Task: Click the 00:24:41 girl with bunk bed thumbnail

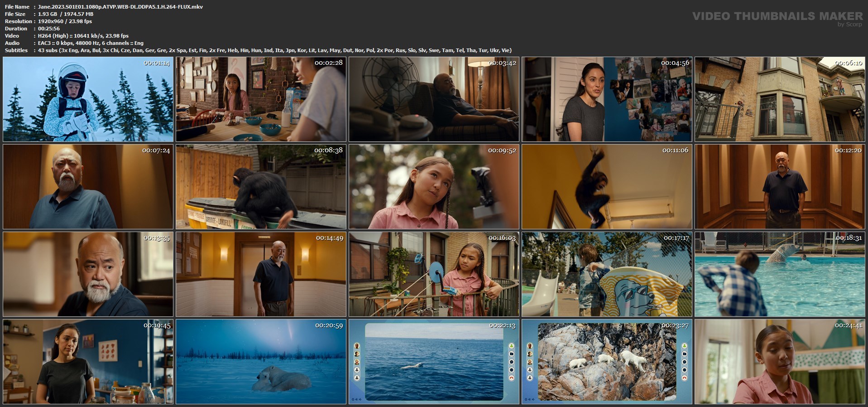Action: pyautogui.click(x=780, y=362)
